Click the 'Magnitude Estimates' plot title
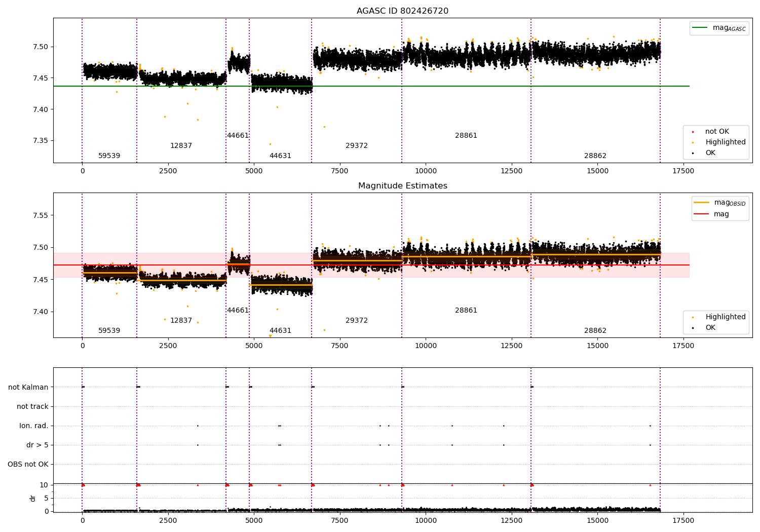The image size is (760, 532). 402,186
